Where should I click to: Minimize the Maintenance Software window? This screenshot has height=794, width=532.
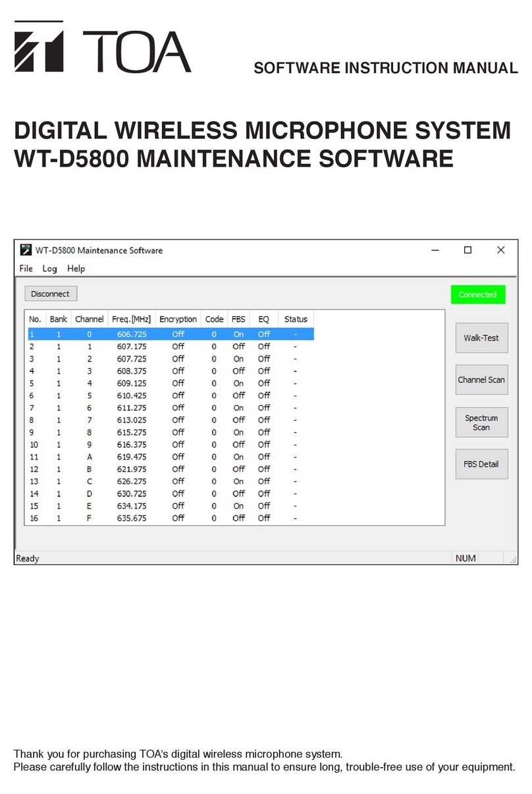(x=436, y=250)
